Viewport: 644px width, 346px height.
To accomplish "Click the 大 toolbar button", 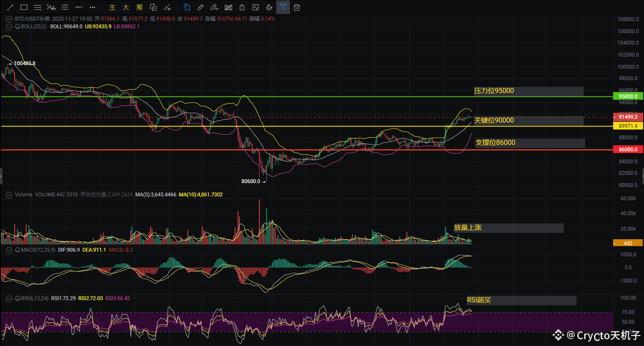I will tap(126, 7).
